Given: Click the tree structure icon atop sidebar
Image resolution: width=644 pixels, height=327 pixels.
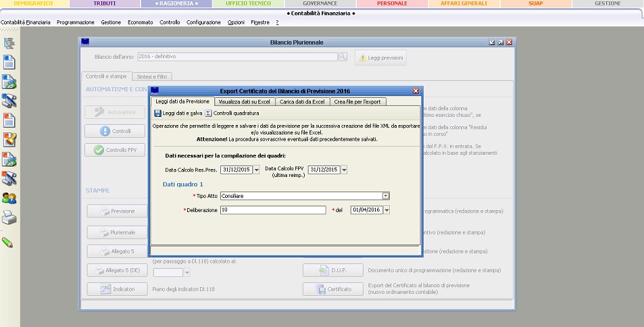Looking at the screenshot, I should point(9,44).
